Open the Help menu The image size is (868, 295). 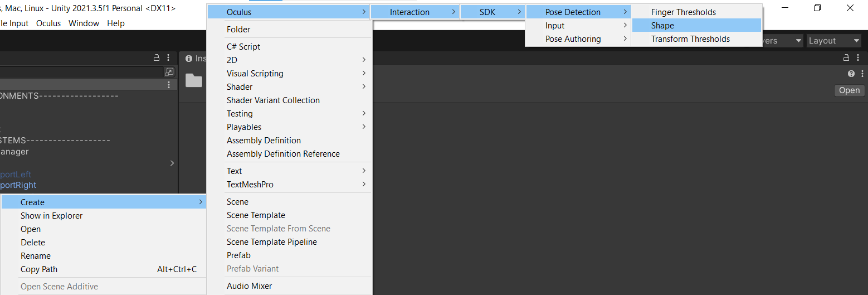point(116,23)
